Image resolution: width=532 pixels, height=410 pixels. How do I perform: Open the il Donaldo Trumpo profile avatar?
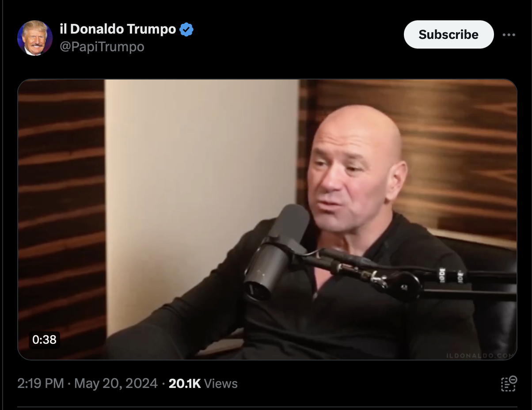point(35,38)
